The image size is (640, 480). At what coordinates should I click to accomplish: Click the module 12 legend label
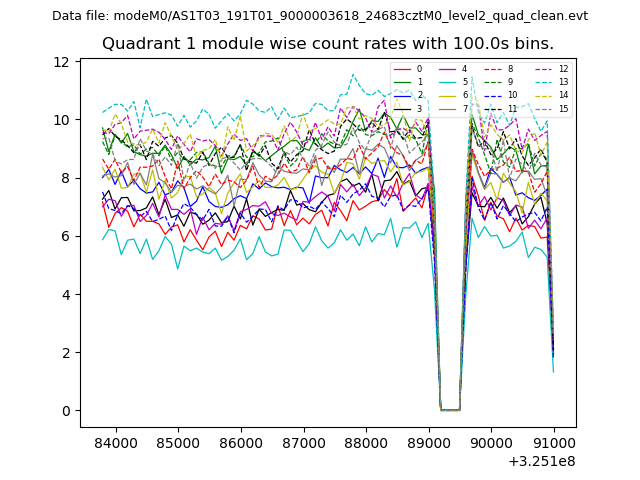pos(563,69)
